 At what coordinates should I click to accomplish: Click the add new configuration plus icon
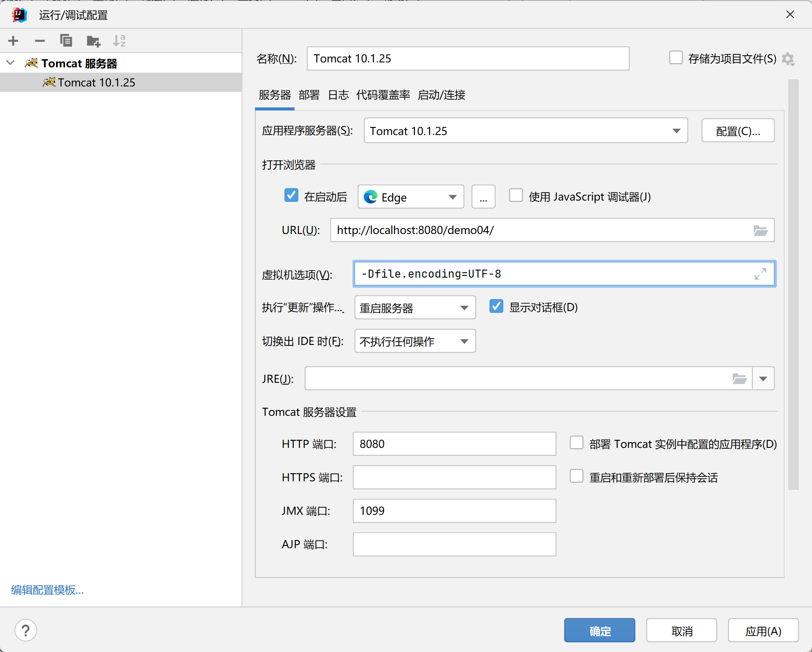click(13, 41)
